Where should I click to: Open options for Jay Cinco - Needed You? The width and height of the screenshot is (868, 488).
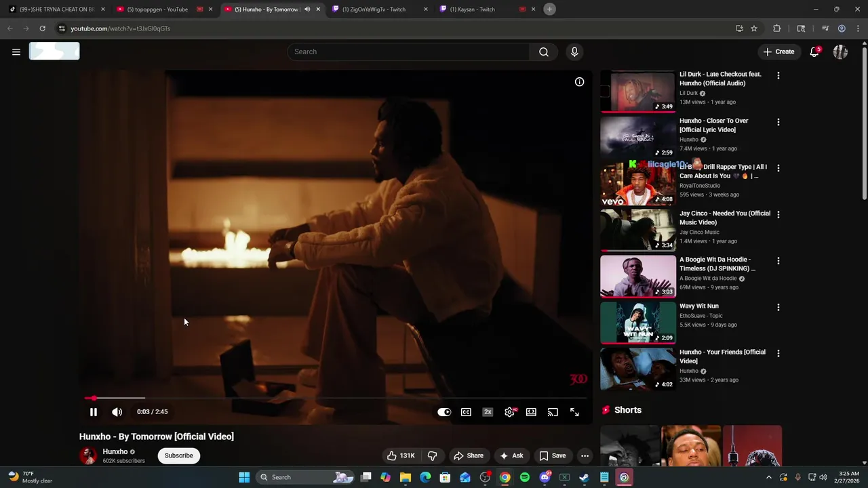[778, 214]
